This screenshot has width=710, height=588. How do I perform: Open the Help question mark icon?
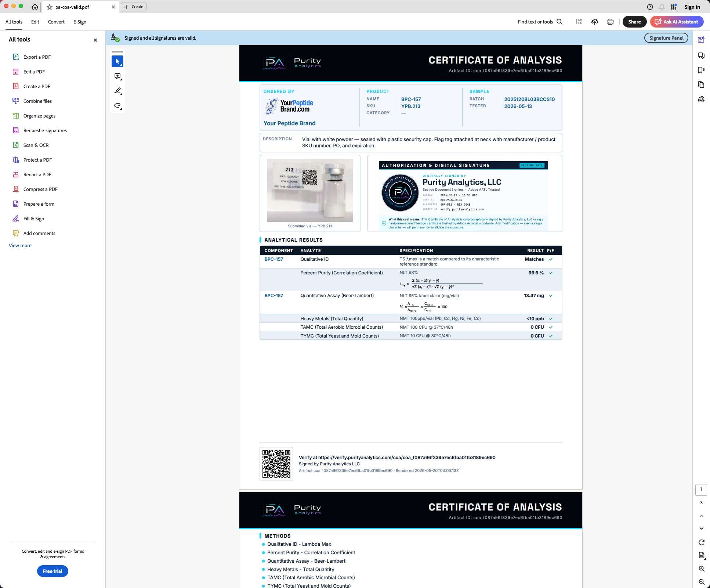(x=650, y=7)
